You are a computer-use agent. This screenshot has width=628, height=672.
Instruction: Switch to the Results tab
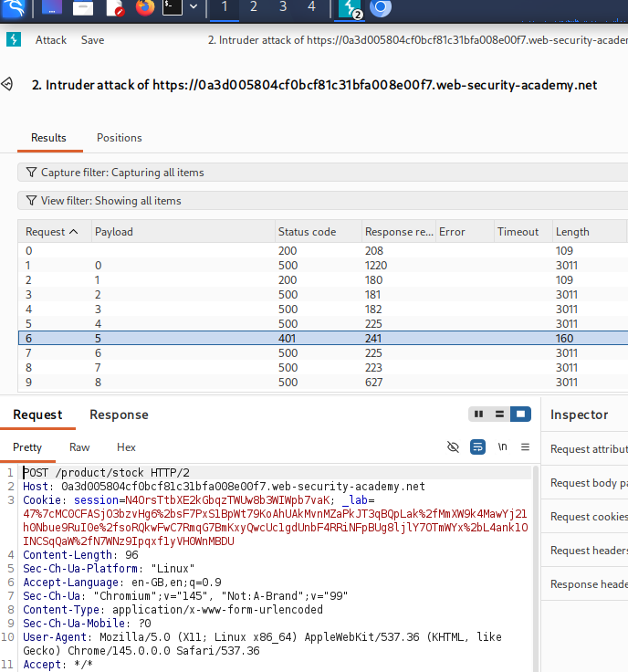pos(49,138)
